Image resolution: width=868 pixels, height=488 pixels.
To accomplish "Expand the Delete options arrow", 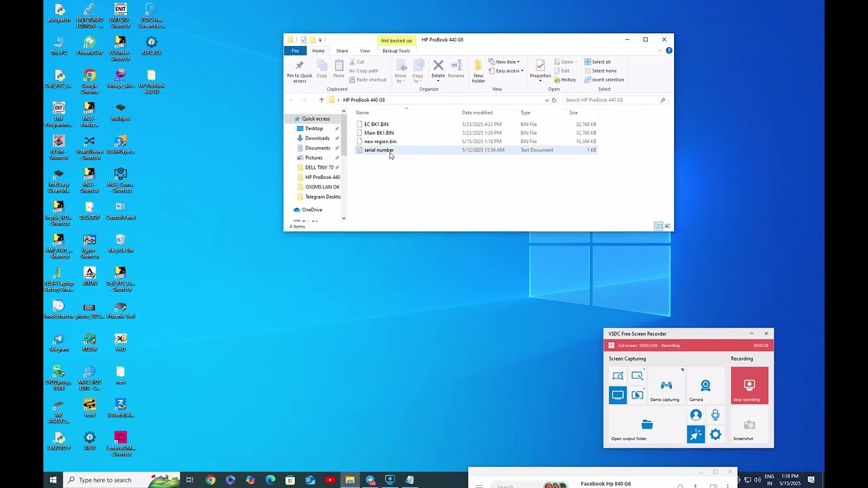I will [438, 81].
